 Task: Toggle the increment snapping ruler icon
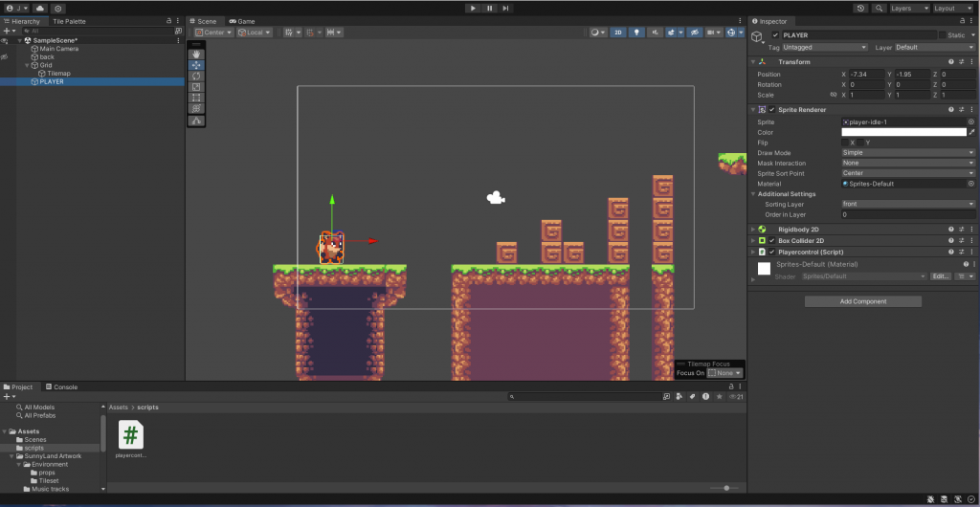pos(334,33)
